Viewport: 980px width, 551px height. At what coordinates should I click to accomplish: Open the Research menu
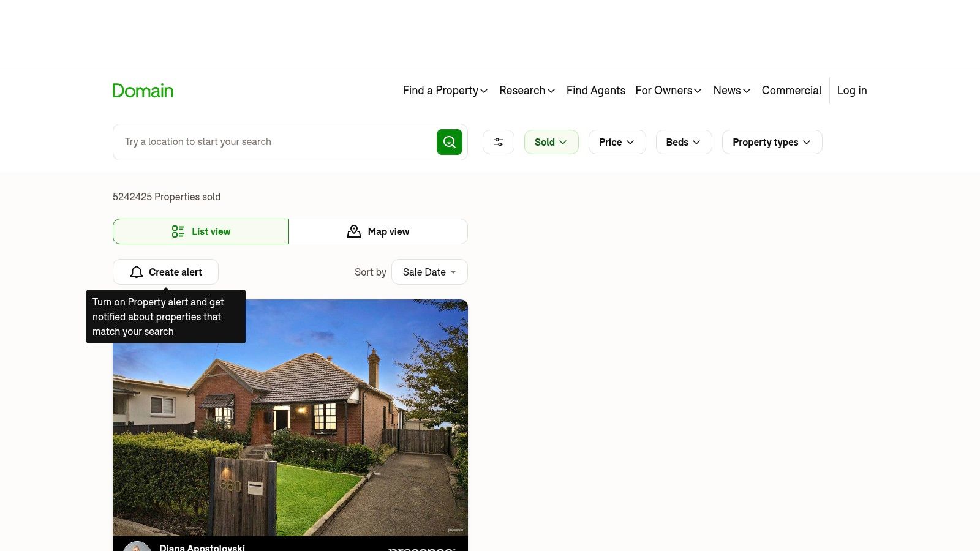coord(526,90)
